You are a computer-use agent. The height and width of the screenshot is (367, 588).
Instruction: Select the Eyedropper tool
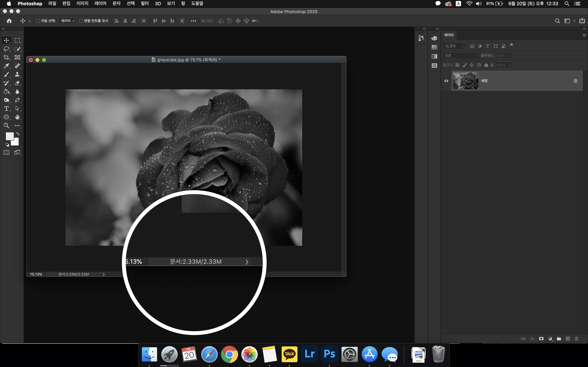(x=6, y=66)
